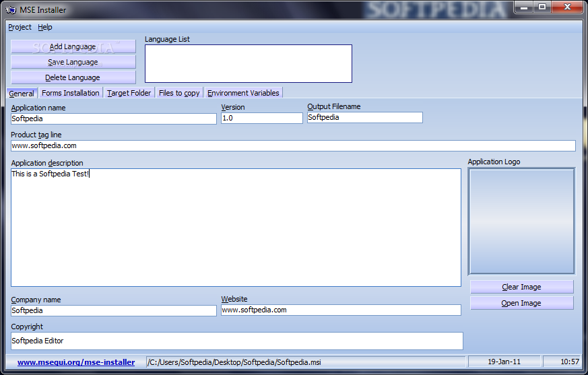Screen dimensions: 588x375
Task: Click the Add Language button
Action: pyautogui.click(x=73, y=46)
